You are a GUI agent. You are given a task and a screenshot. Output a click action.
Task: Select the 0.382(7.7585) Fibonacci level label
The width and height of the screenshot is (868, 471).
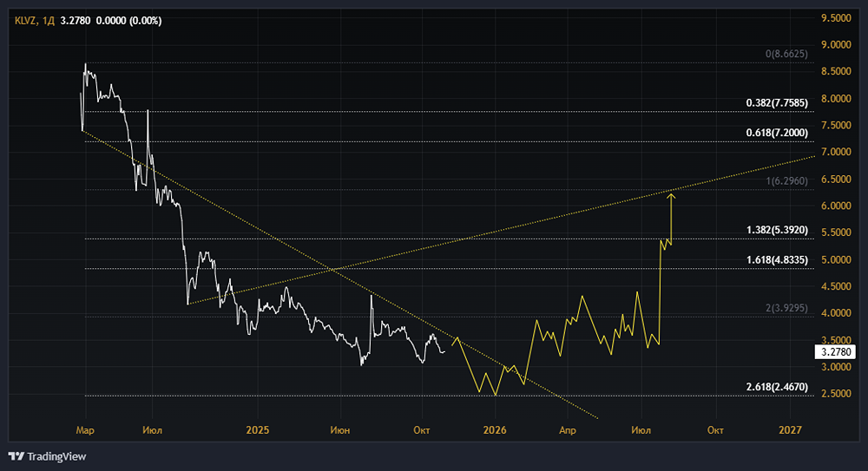pos(777,103)
